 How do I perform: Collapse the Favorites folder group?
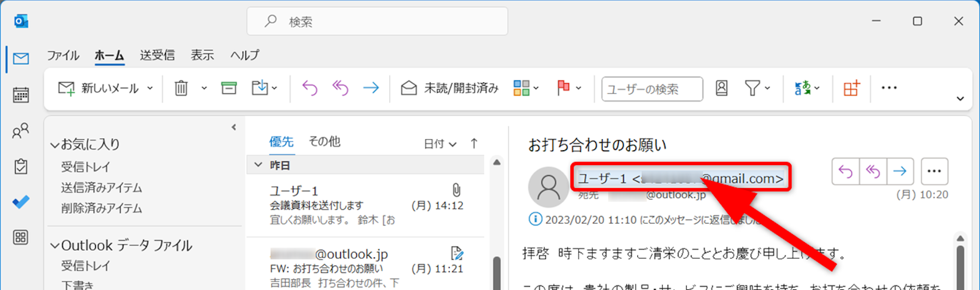point(55,145)
